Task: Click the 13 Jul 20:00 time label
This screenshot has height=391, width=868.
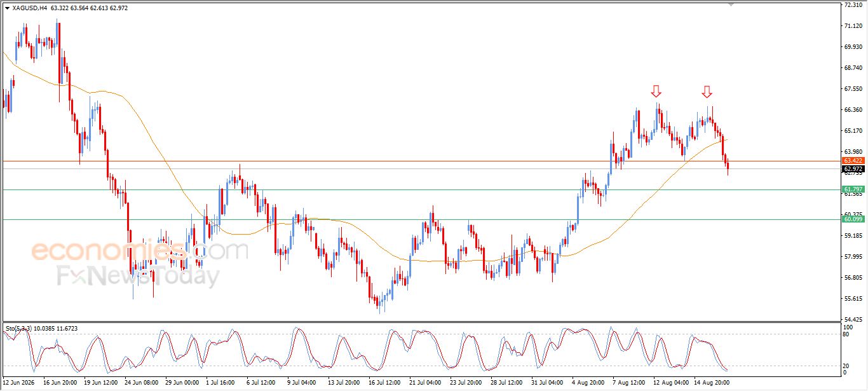Action: click(x=344, y=383)
